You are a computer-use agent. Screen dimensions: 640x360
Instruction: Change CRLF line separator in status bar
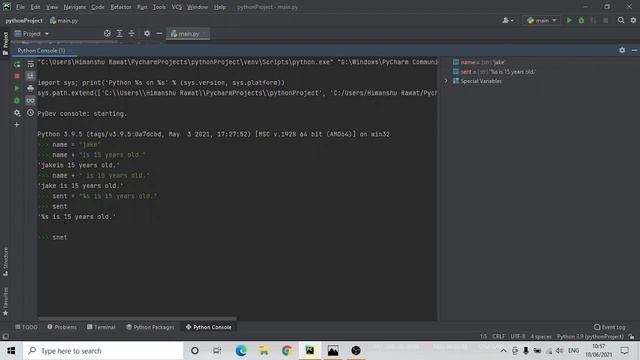pos(498,336)
